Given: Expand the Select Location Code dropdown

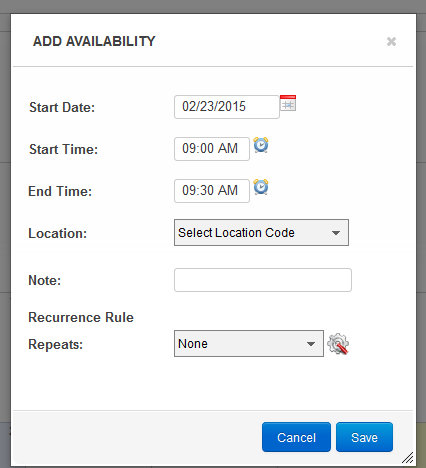Looking at the screenshot, I should click(x=261, y=233).
